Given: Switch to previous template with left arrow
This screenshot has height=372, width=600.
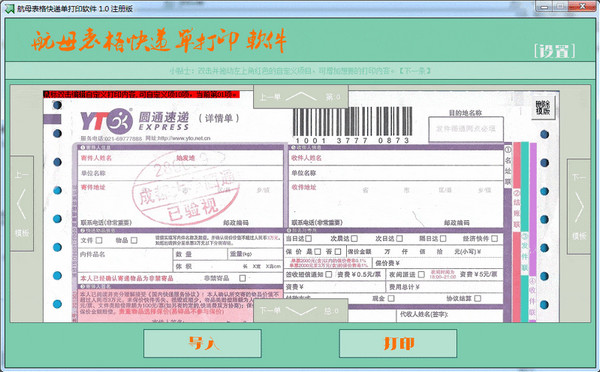Looking at the screenshot, I should pyautogui.click(x=22, y=204).
